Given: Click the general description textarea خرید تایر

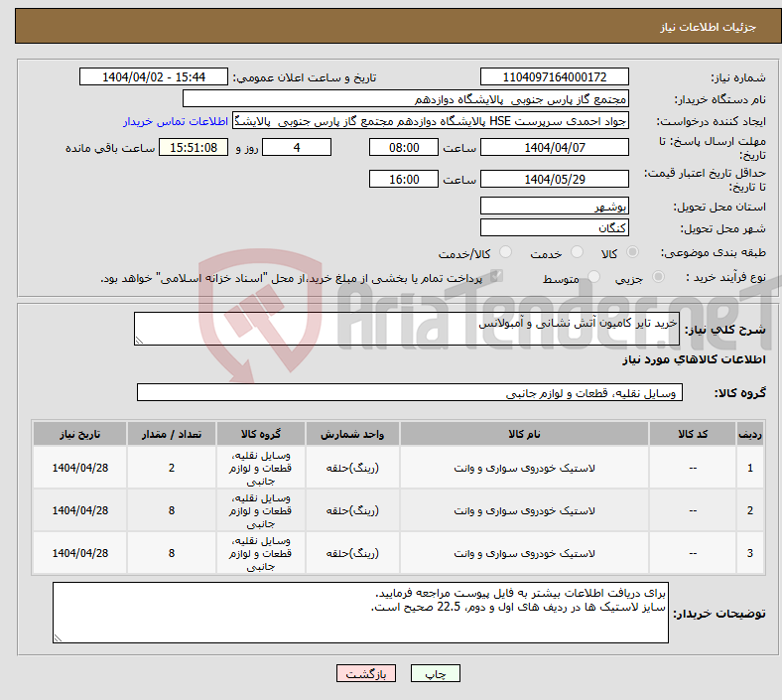Looking at the screenshot, I should (x=407, y=329).
